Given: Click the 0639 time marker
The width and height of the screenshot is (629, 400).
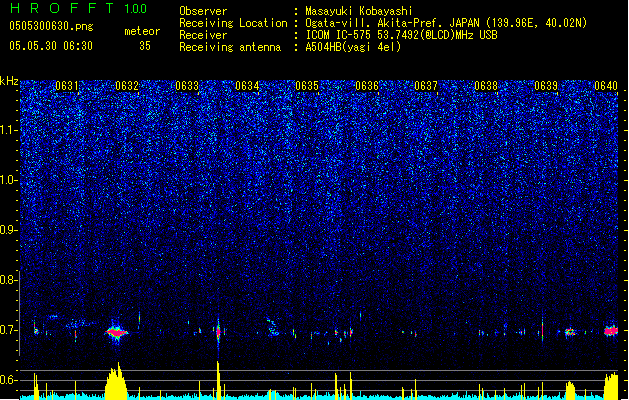Looking at the screenshot, I should pos(546,86).
